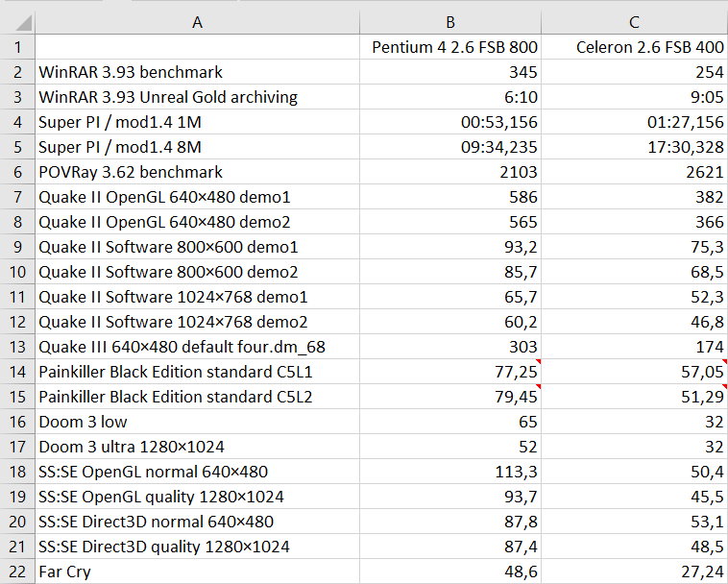Select the 'WinRAR 3.93 benchmark' cell
Screen dimensions: 728x584
[197, 72]
